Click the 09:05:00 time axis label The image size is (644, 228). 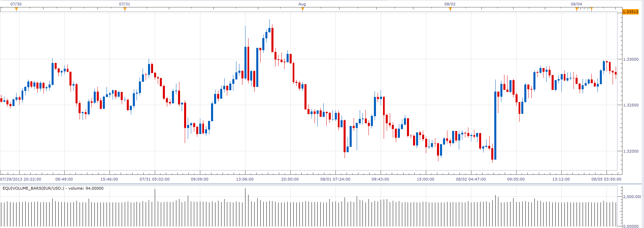(516, 179)
